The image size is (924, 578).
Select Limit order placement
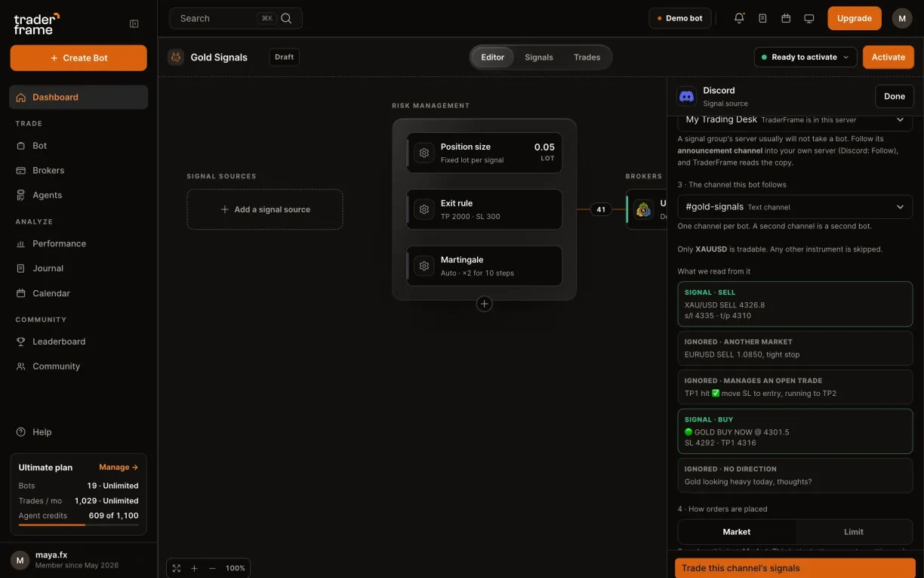tap(854, 532)
